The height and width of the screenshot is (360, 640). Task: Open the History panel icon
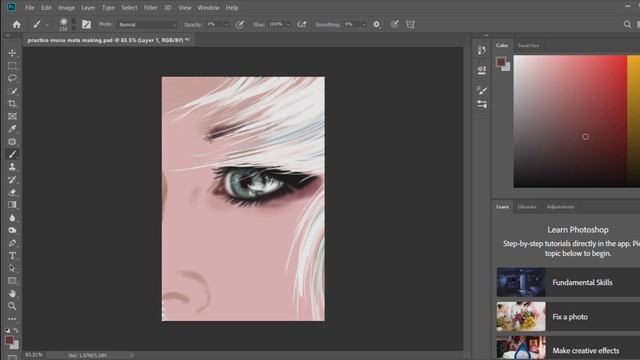[x=482, y=50]
